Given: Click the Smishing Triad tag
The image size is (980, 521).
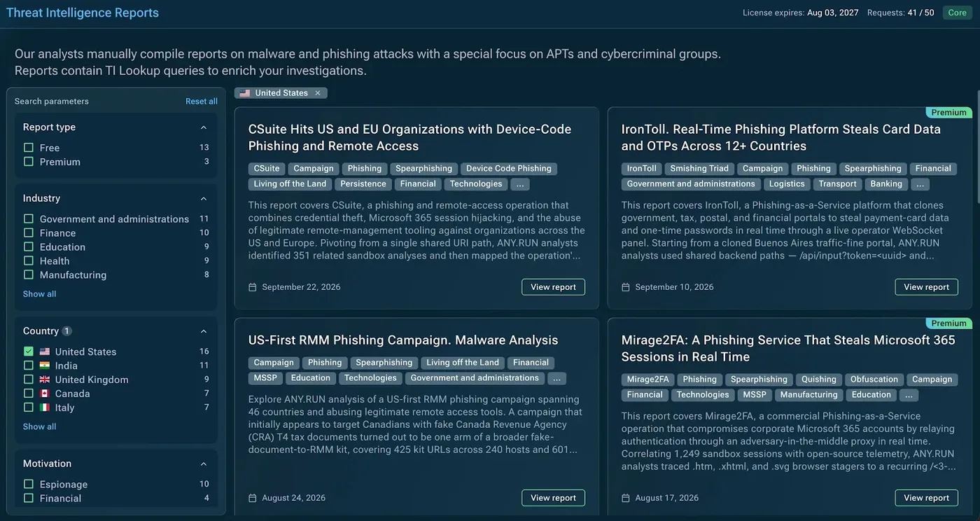Looking at the screenshot, I should pos(699,169).
